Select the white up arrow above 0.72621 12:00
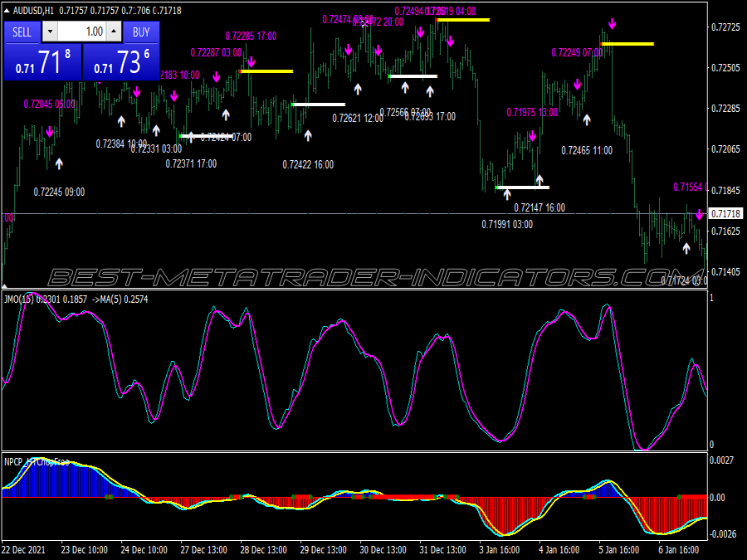747x560 pixels. coord(358,88)
